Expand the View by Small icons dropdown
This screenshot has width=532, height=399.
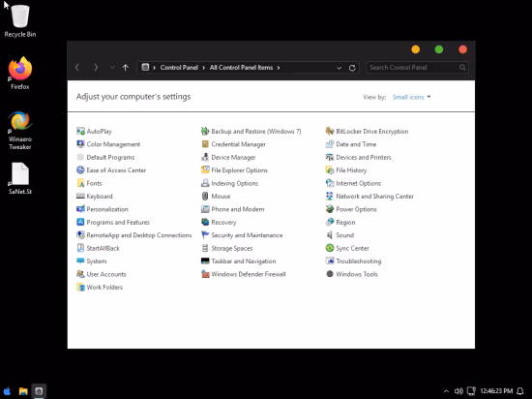411,97
